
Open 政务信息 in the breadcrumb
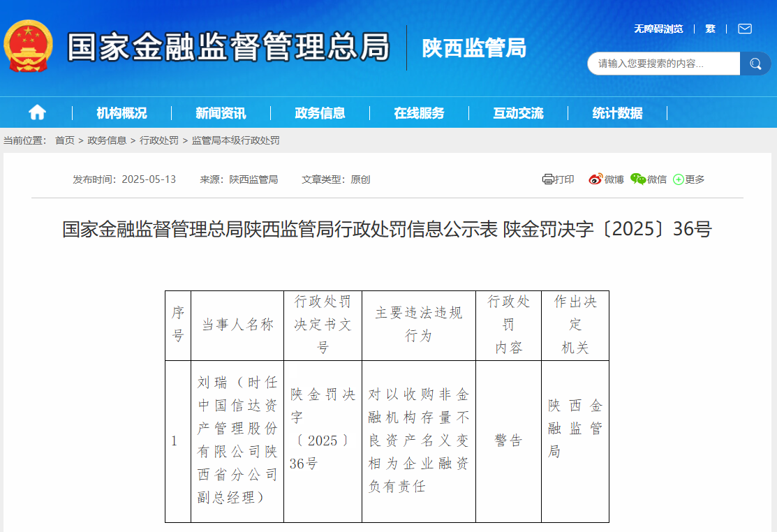point(107,140)
